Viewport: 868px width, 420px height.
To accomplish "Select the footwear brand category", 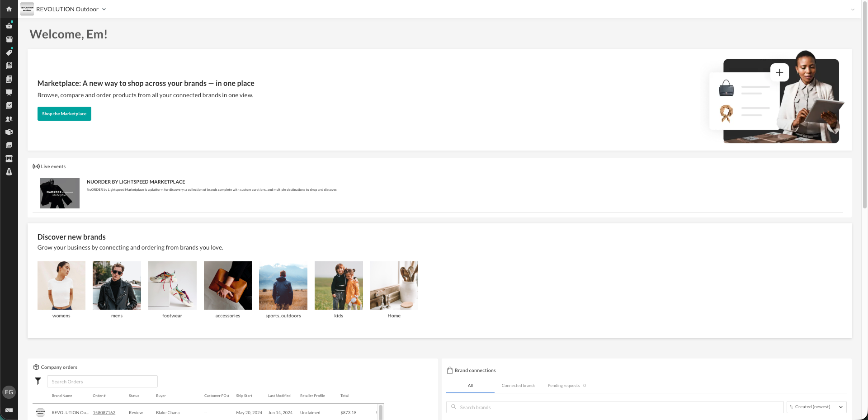I will [172, 289].
